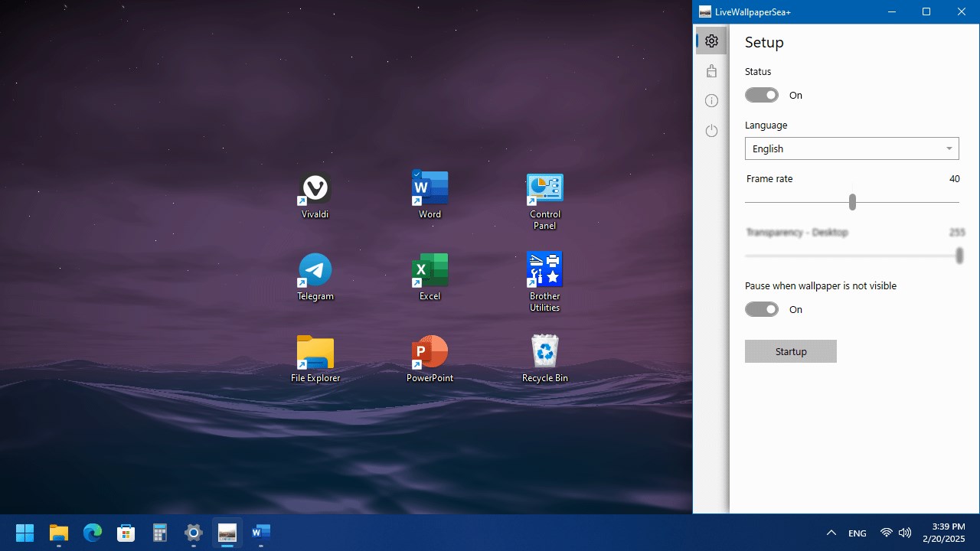Open Settings gear from the taskbar
This screenshot has height=551, width=980.
point(194,533)
